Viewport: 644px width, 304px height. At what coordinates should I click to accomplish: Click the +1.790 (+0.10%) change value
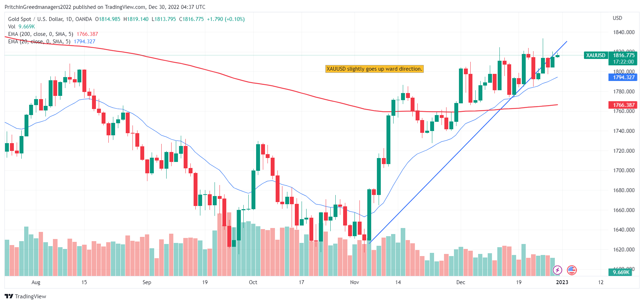pyautogui.click(x=226, y=19)
